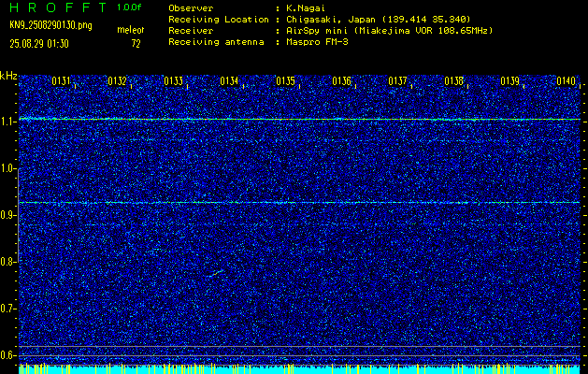Screen dimensions: 588x374
Task: Click the 0.7 frequency axis label
Action: (x=8, y=309)
